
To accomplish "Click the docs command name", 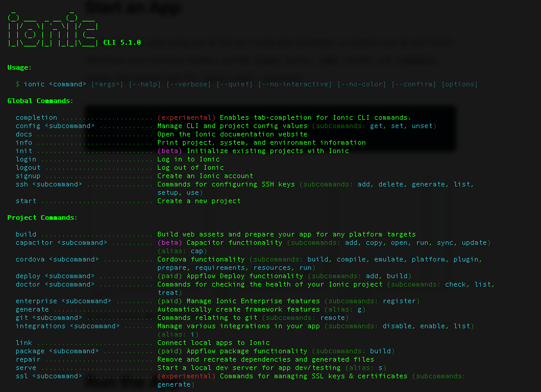I will (x=24, y=134).
